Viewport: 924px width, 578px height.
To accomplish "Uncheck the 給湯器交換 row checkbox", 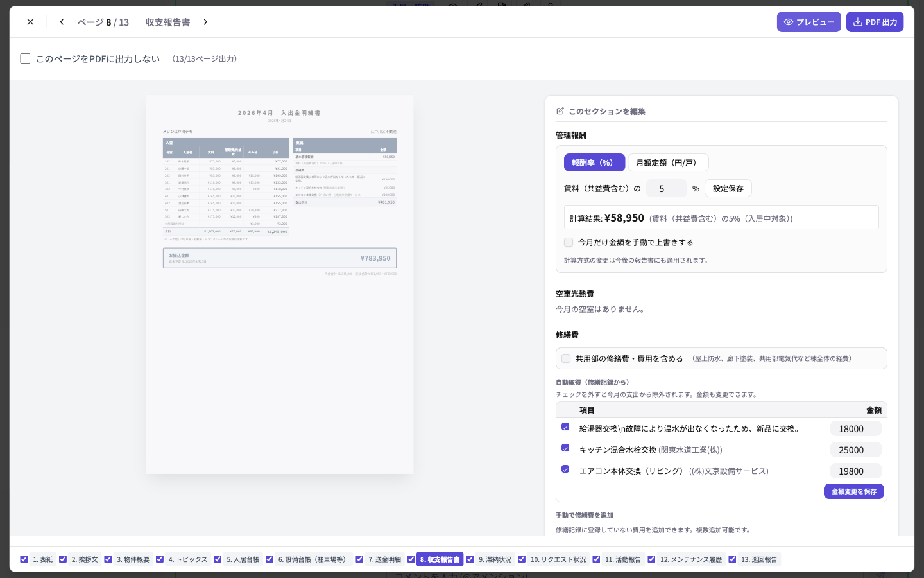I will (x=565, y=426).
